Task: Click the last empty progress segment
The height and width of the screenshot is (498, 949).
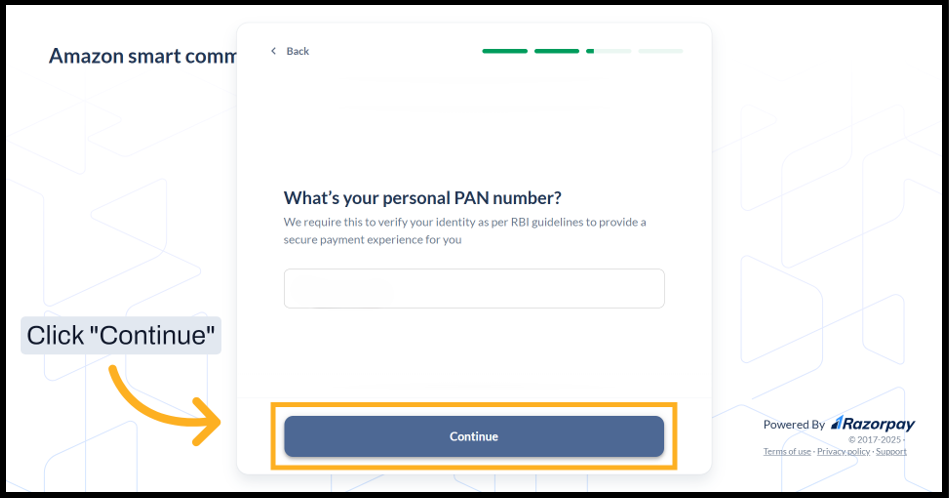Action: click(x=660, y=51)
